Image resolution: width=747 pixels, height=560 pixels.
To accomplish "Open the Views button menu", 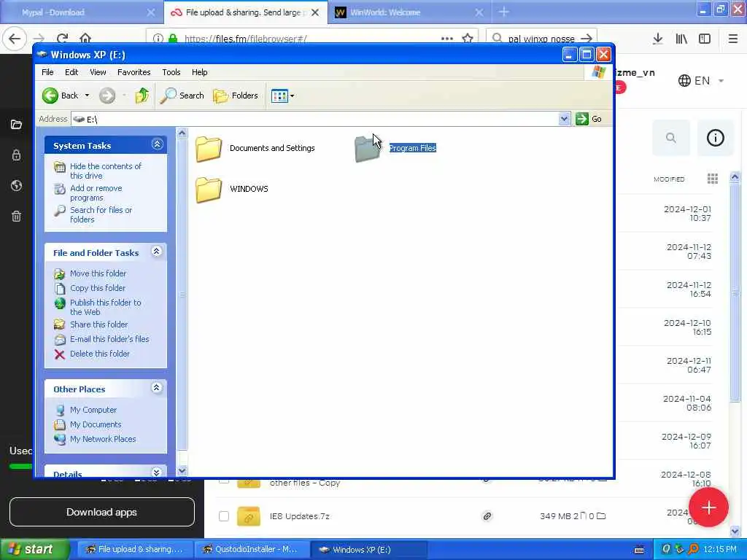I will 282,96.
